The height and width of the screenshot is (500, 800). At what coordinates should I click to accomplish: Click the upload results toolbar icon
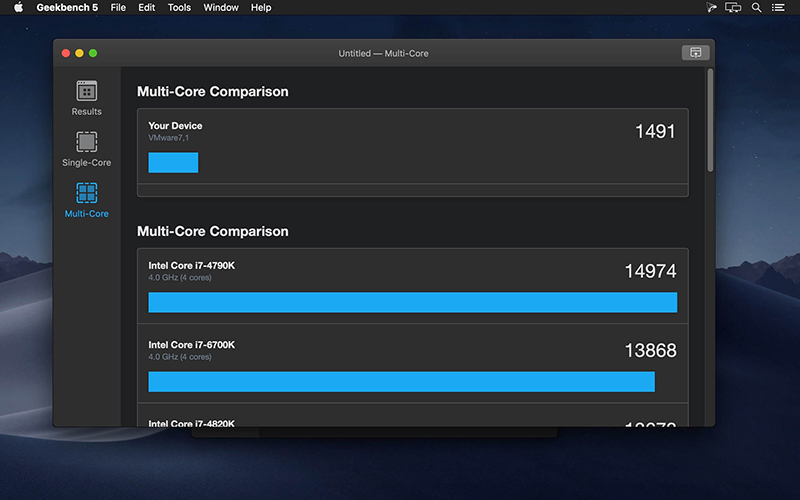coord(695,53)
